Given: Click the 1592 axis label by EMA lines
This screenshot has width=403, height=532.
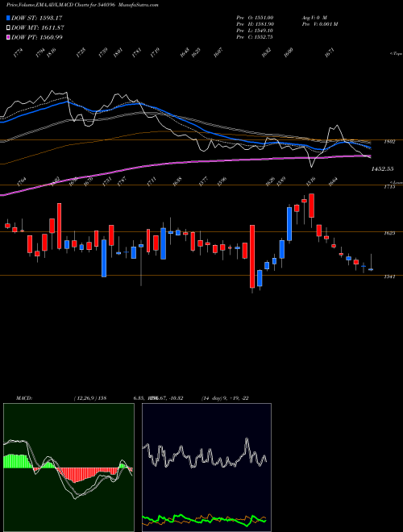Looking at the screenshot, I should (x=389, y=142).
